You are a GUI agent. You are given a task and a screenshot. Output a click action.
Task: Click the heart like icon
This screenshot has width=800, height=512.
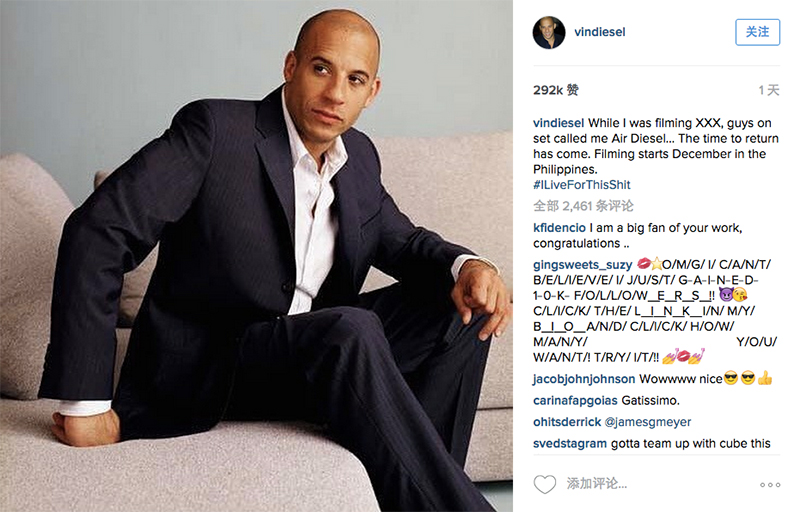[x=544, y=484]
